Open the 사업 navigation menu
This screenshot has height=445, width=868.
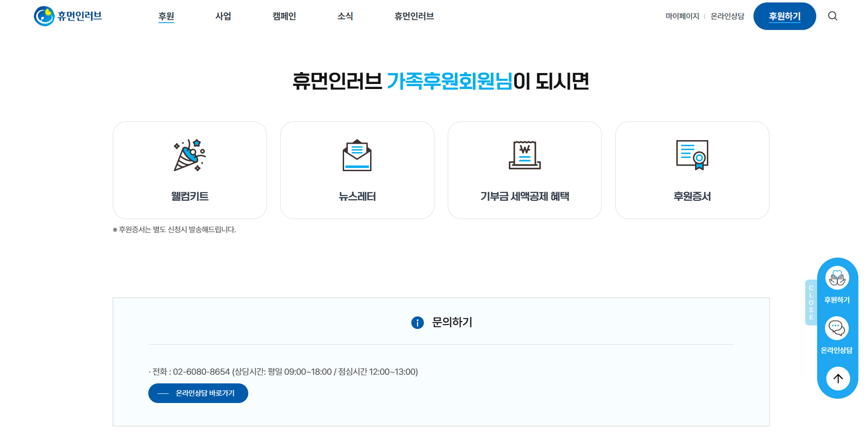click(223, 16)
